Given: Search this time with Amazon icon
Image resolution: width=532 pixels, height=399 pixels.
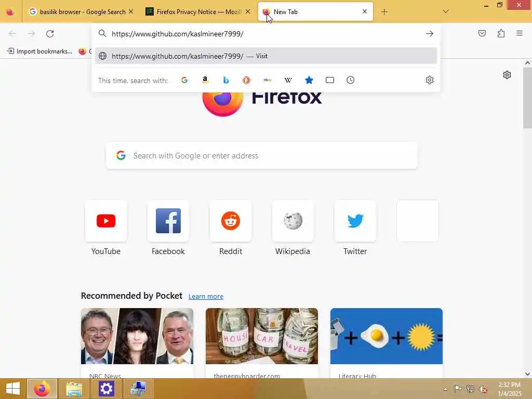Looking at the screenshot, I should click(205, 80).
